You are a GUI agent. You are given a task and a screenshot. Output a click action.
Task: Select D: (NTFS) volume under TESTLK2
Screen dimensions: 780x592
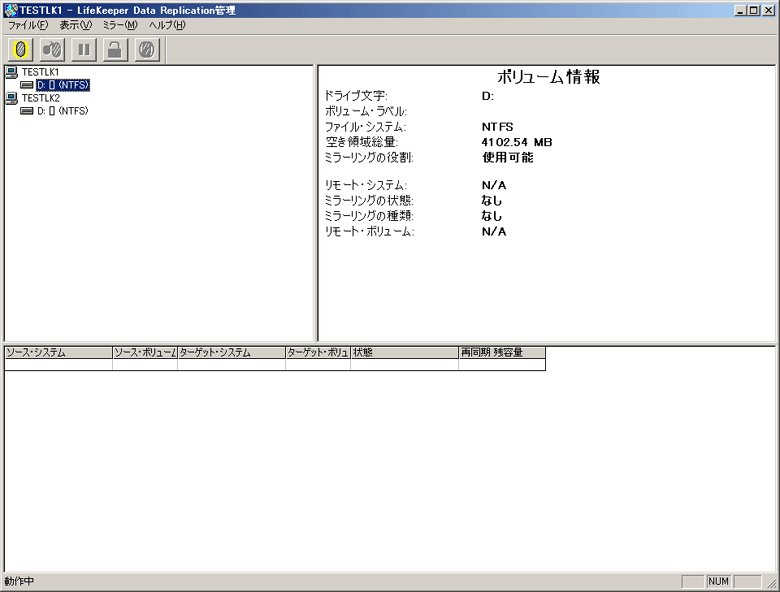pyautogui.click(x=63, y=111)
